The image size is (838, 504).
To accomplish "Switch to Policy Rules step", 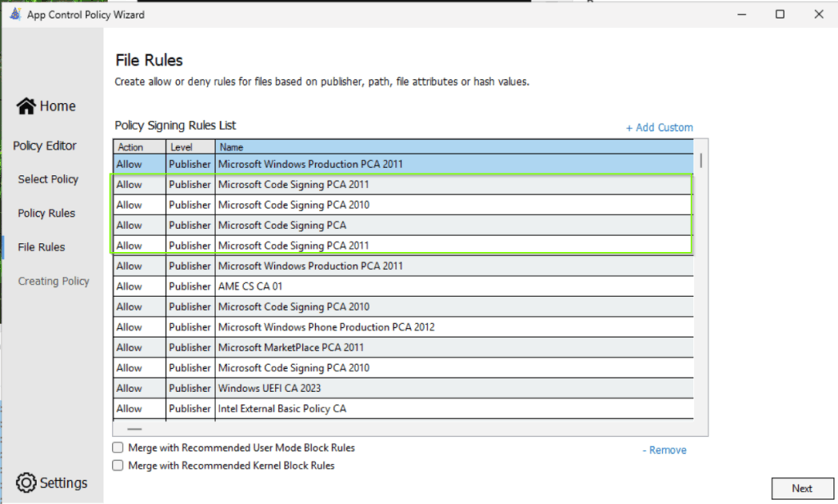I will click(47, 214).
